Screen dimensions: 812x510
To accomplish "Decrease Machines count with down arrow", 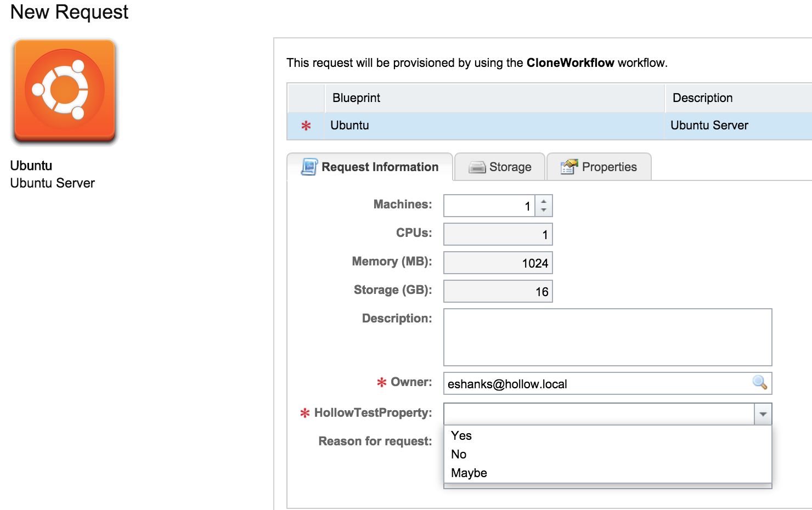I will tap(544, 211).
